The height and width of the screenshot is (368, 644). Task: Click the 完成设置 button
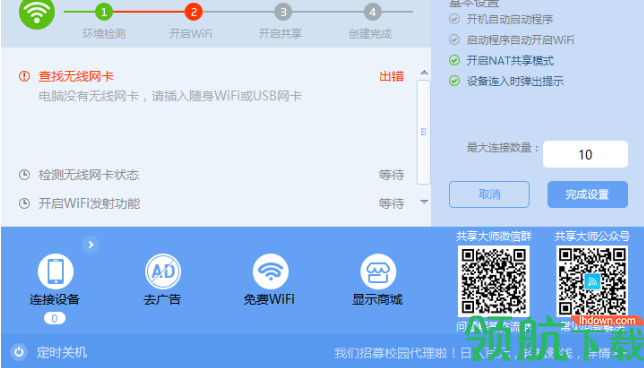587,194
